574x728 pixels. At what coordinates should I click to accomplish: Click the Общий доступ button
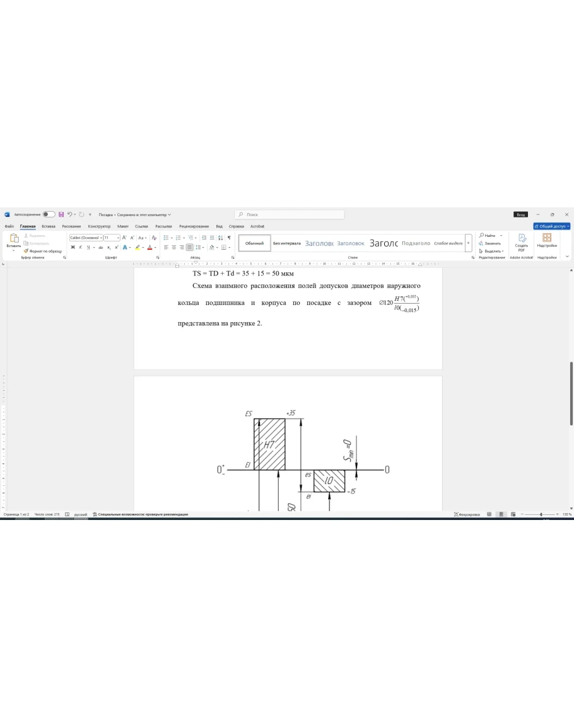[x=551, y=226]
